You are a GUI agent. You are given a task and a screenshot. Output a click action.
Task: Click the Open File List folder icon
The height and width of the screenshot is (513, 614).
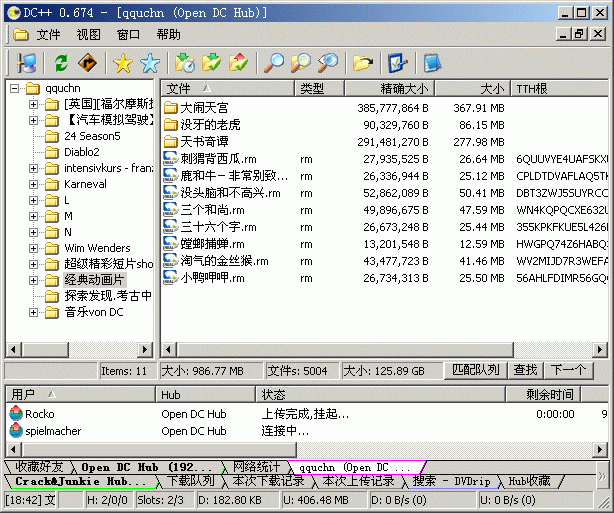pos(363,63)
